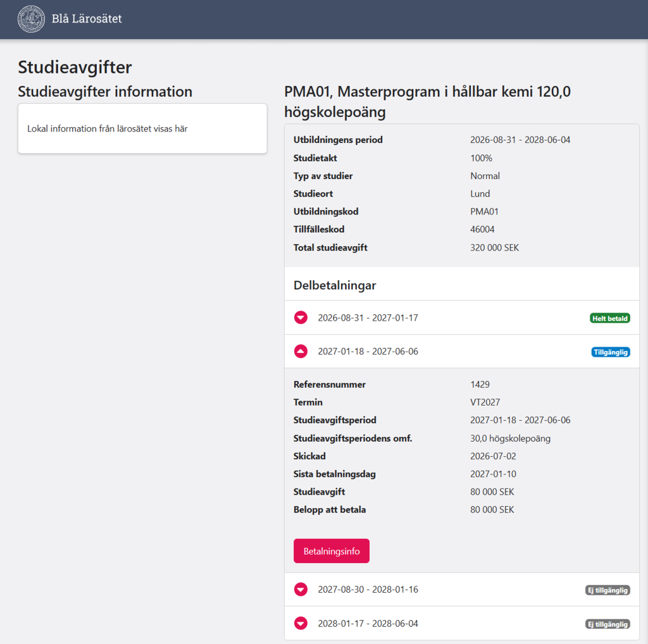
Task: Click the Blå Lärosätet university seal logo
Action: coord(31,19)
